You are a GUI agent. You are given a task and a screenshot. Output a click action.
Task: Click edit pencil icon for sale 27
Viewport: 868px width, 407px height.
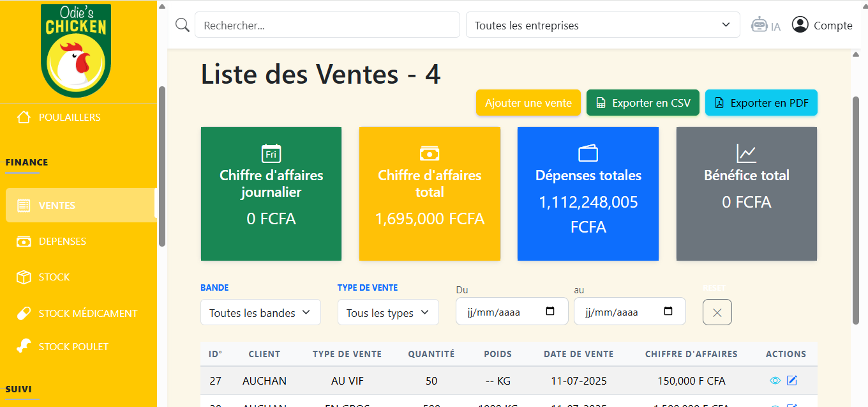pos(792,381)
